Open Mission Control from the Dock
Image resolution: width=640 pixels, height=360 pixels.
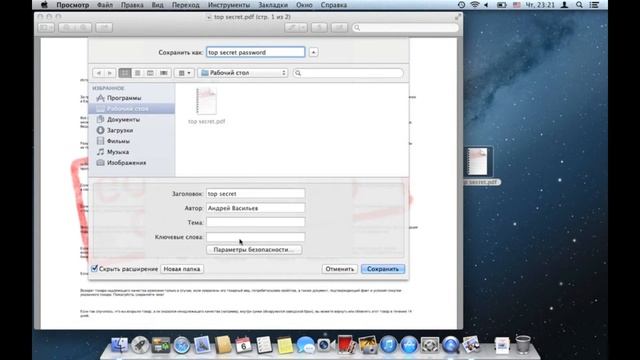161,345
